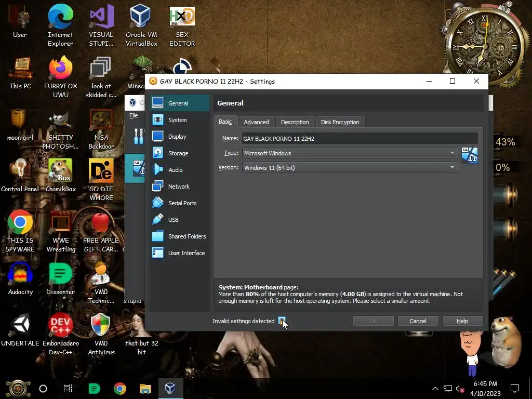
Task: Open File Explorer from the taskbar
Action: (145, 388)
